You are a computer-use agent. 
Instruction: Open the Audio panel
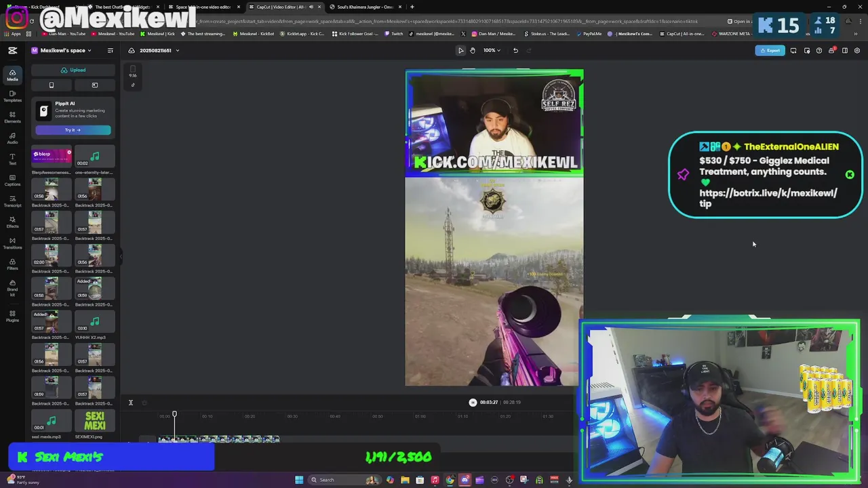[x=12, y=138]
